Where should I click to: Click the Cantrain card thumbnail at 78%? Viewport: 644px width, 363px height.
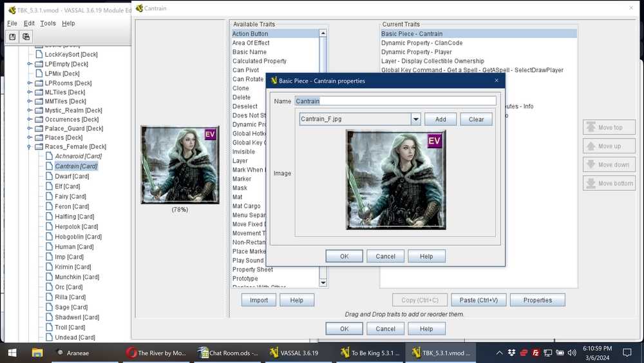click(180, 165)
